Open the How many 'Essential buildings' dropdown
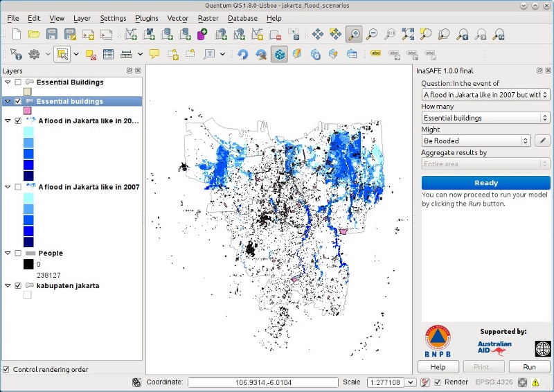 tap(486, 118)
